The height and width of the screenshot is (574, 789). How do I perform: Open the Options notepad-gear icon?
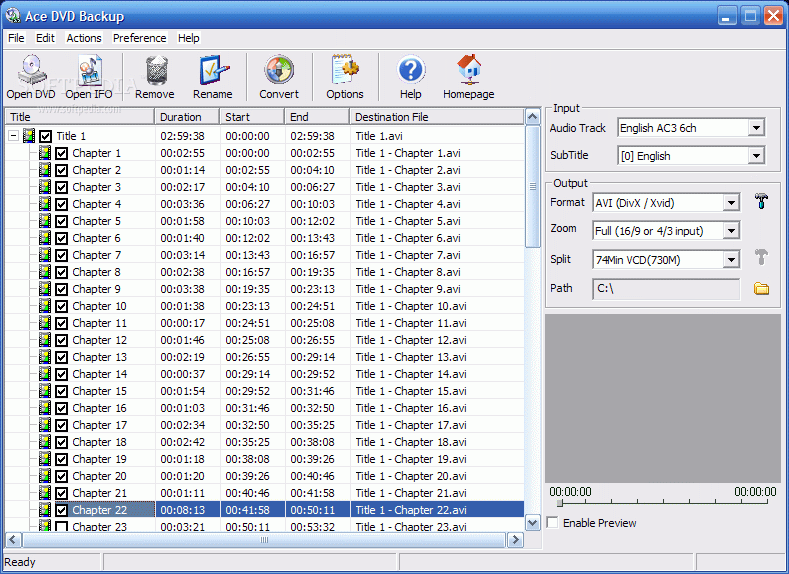pos(345,70)
